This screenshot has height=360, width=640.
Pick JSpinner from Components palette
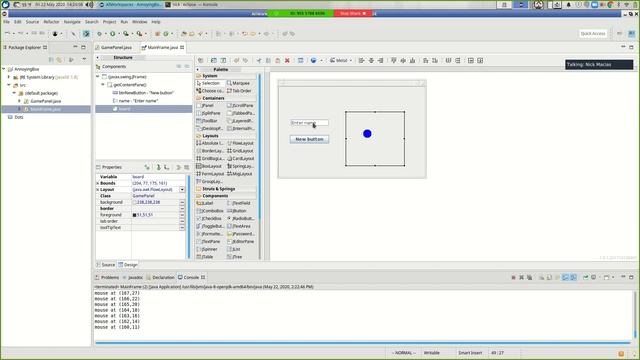[x=207, y=249]
